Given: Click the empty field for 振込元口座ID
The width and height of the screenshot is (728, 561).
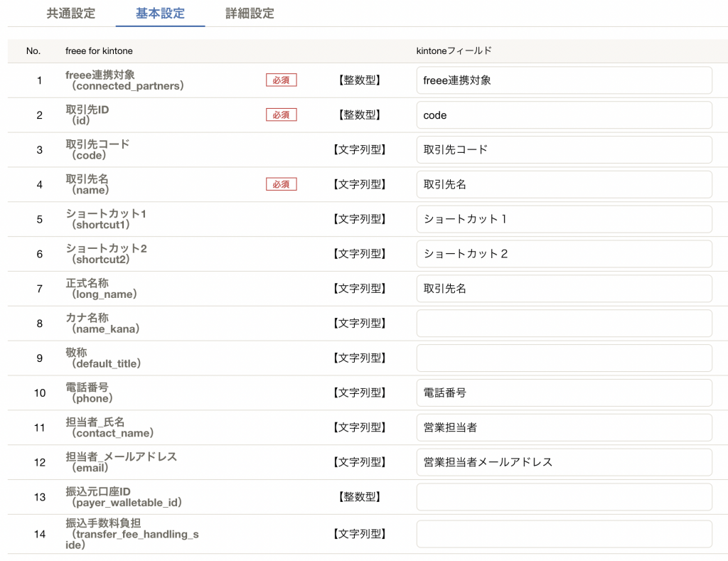Looking at the screenshot, I should coord(564,497).
